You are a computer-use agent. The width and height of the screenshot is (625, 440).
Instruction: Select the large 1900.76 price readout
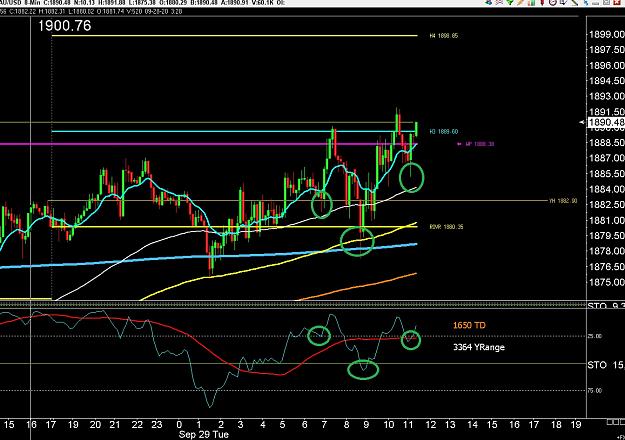coord(65,26)
